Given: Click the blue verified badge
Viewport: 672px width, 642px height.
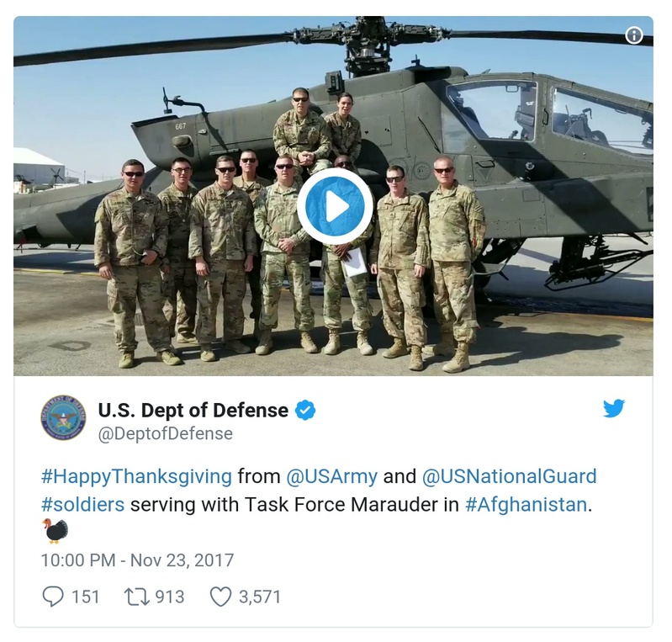Looking at the screenshot, I should (305, 411).
